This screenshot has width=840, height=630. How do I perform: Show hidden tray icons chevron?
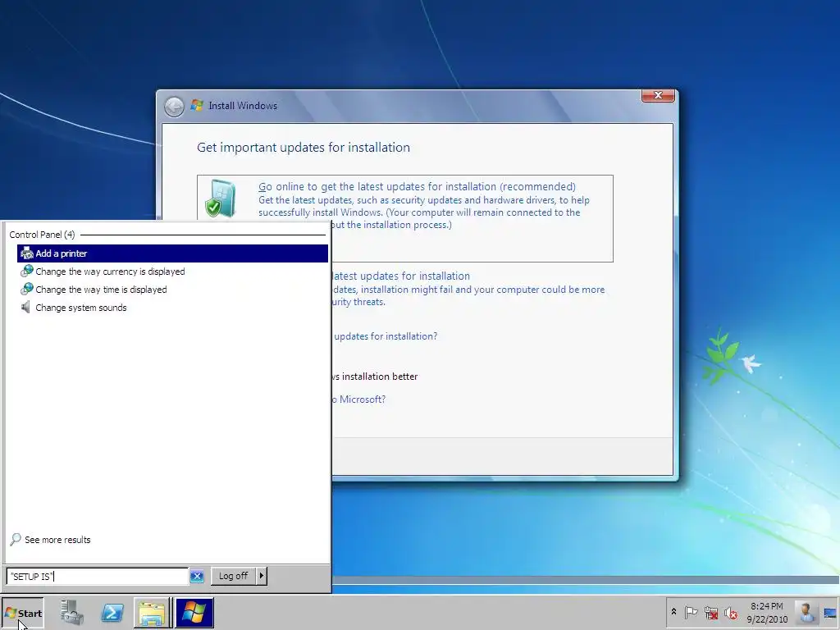coord(673,612)
